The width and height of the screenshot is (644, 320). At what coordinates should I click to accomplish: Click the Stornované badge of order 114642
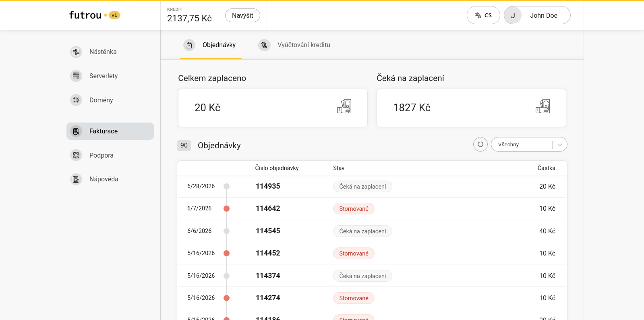(x=354, y=209)
